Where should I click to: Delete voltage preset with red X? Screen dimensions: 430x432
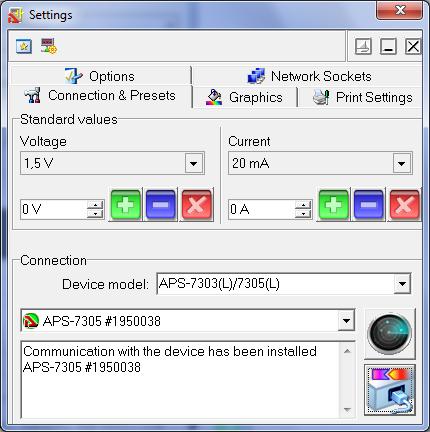click(x=196, y=205)
